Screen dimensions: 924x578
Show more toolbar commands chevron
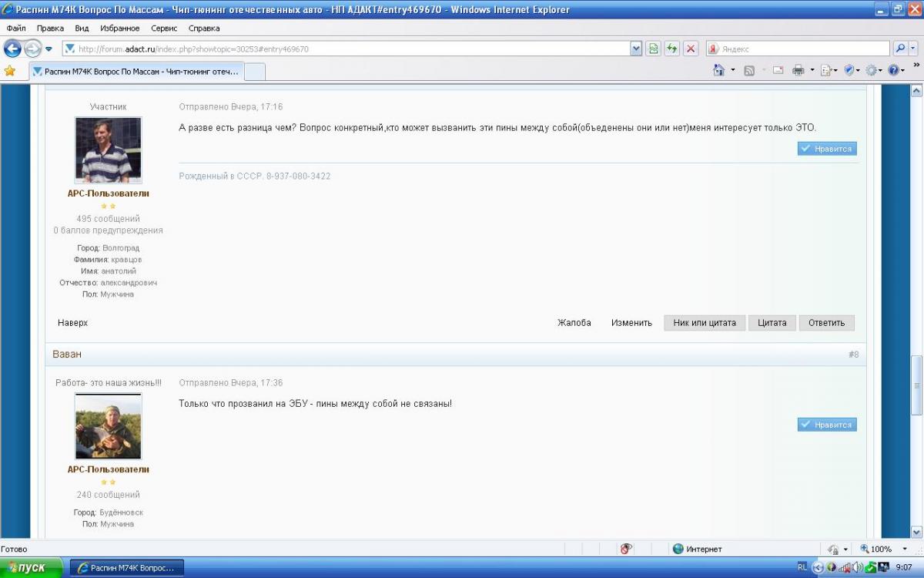click(916, 66)
